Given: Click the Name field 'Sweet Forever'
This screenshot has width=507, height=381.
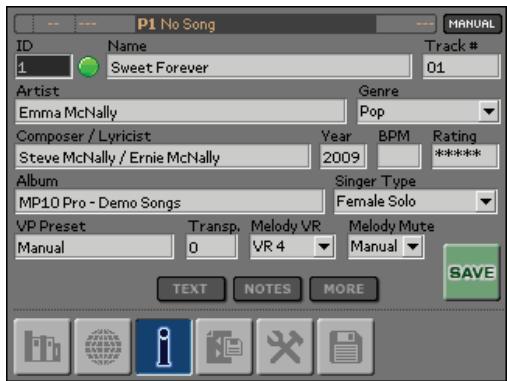Looking at the screenshot, I should tap(259, 67).
